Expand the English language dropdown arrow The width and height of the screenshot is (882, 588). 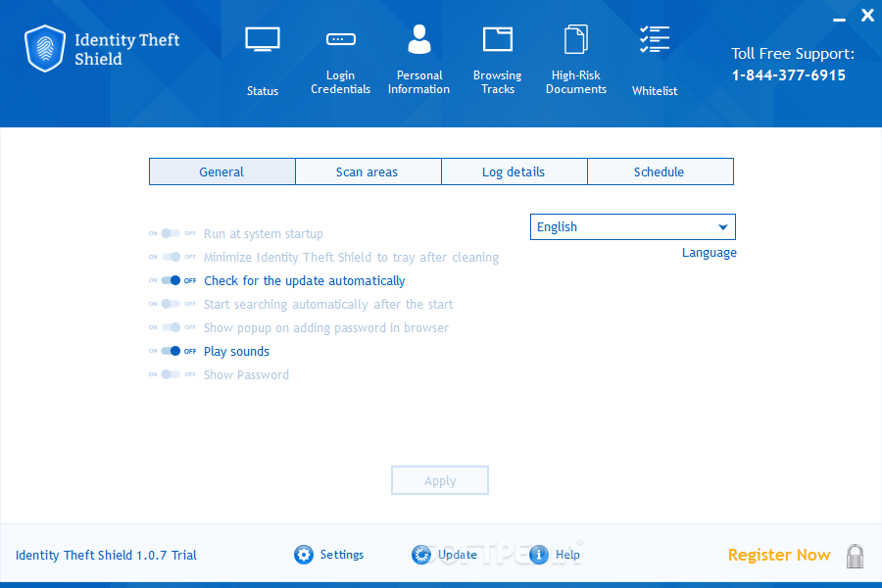coord(723,227)
